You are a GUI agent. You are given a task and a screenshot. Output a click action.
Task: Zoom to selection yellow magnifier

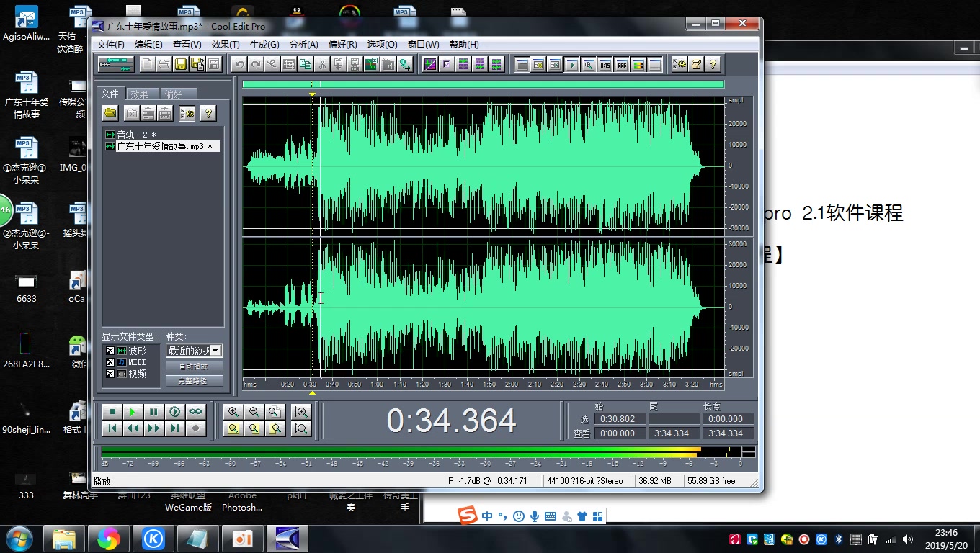(x=233, y=428)
